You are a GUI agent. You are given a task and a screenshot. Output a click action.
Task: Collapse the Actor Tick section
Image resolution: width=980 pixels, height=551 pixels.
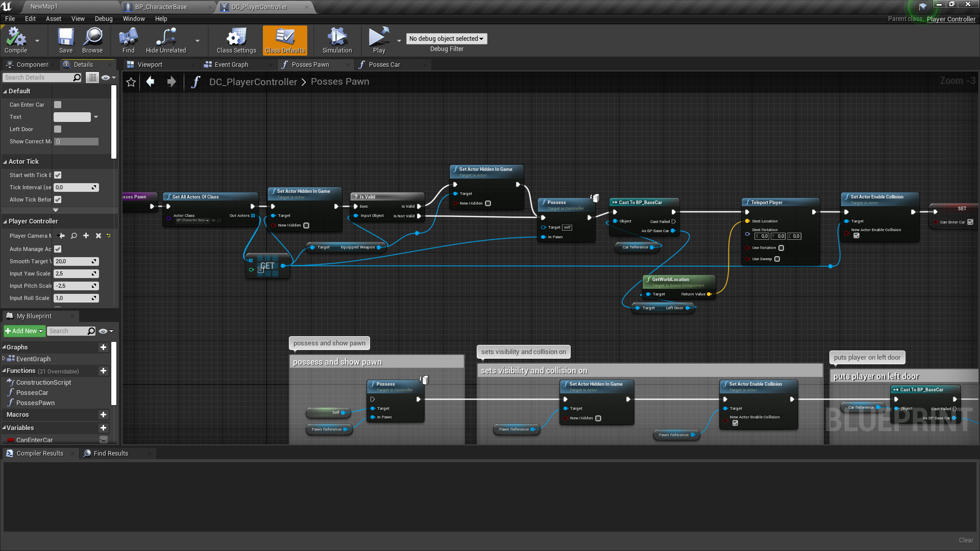[x=5, y=162]
